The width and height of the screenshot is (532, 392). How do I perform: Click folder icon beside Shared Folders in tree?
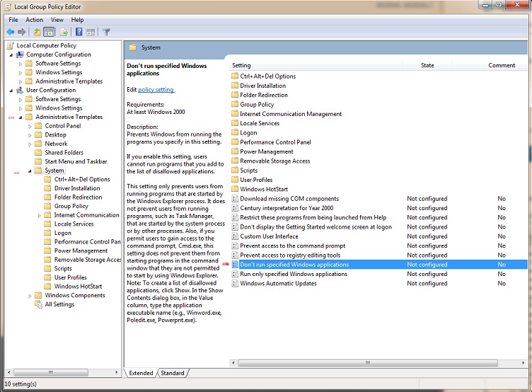click(38, 153)
